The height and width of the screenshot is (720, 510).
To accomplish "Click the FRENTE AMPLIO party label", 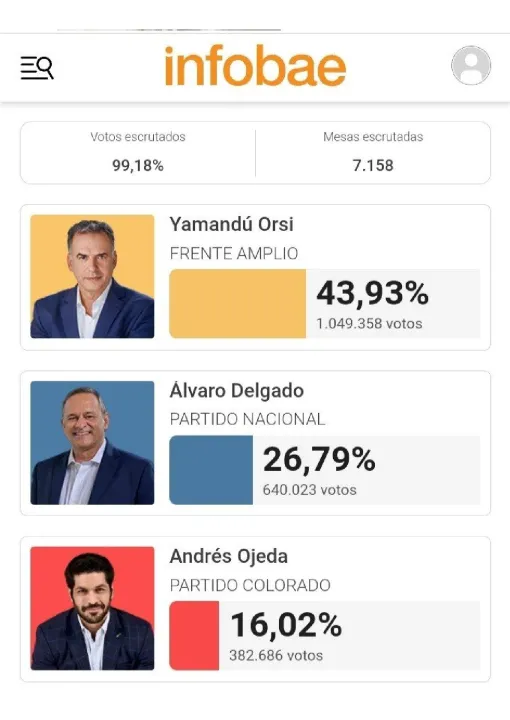I will click(x=234, y=253).
